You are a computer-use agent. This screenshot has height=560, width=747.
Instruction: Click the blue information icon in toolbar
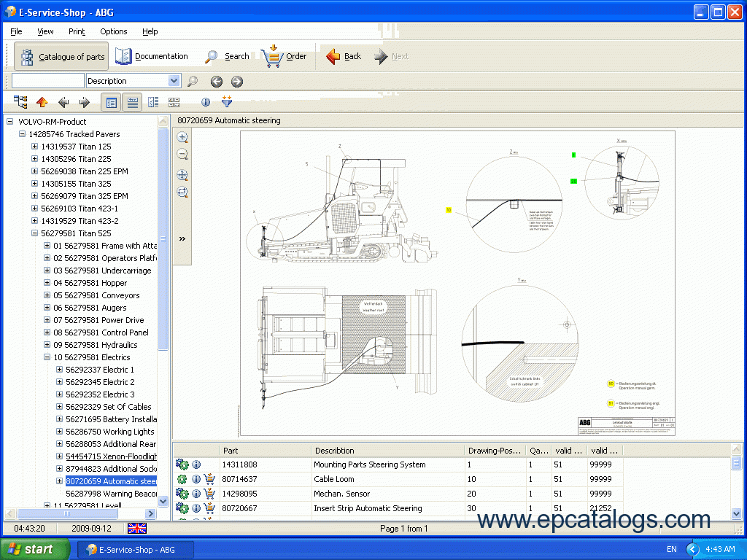(206, 102)
